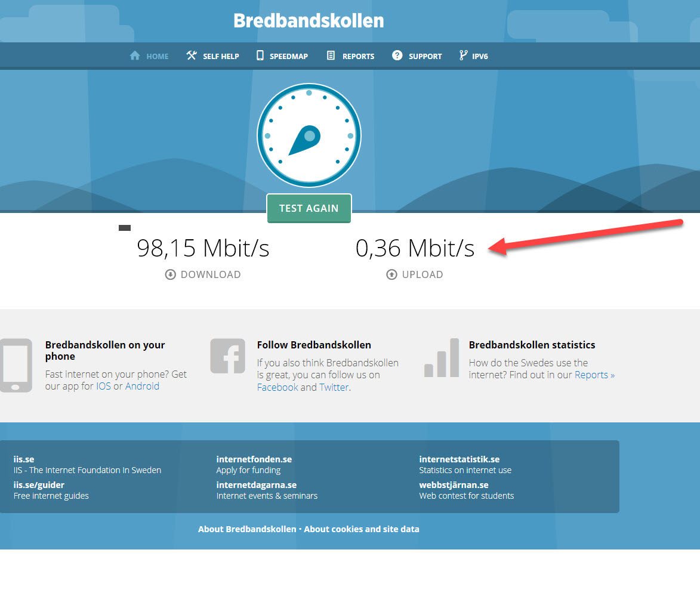Viewport: 700px width, 596px height.
Task: Click the download arrow icon
Action: [171, 274]
